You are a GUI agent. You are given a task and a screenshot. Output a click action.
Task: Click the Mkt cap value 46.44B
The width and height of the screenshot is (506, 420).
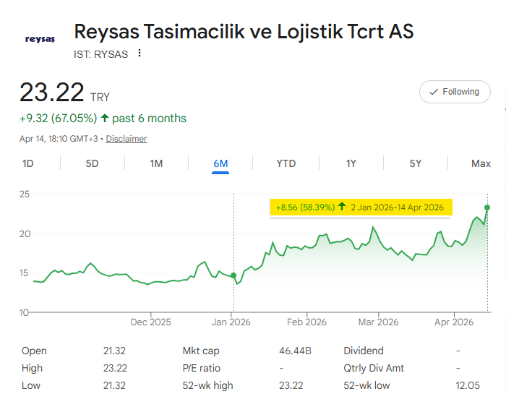point(295,351)
